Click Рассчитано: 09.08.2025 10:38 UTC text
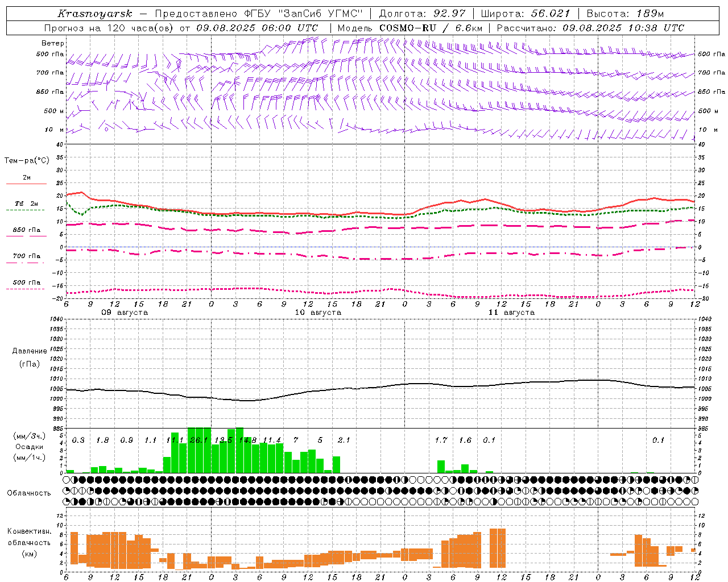The width and height of the screenshot is (728, 582). [590, 28]
